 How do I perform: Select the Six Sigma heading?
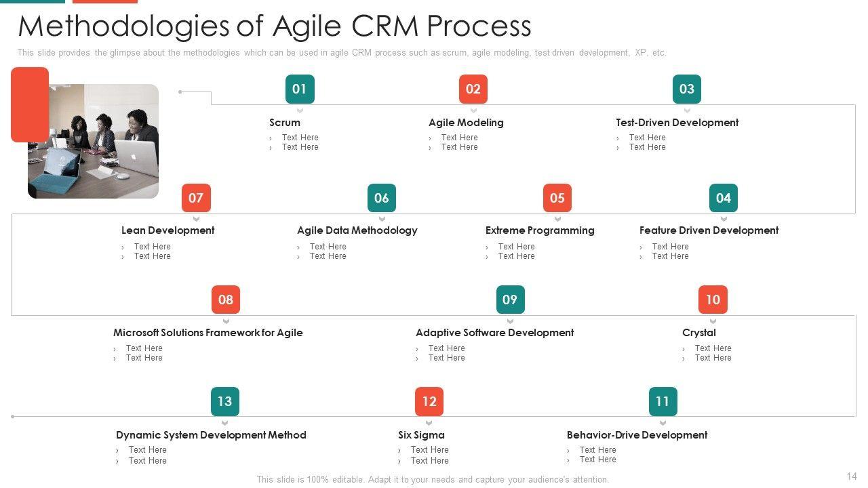(421, 435)
